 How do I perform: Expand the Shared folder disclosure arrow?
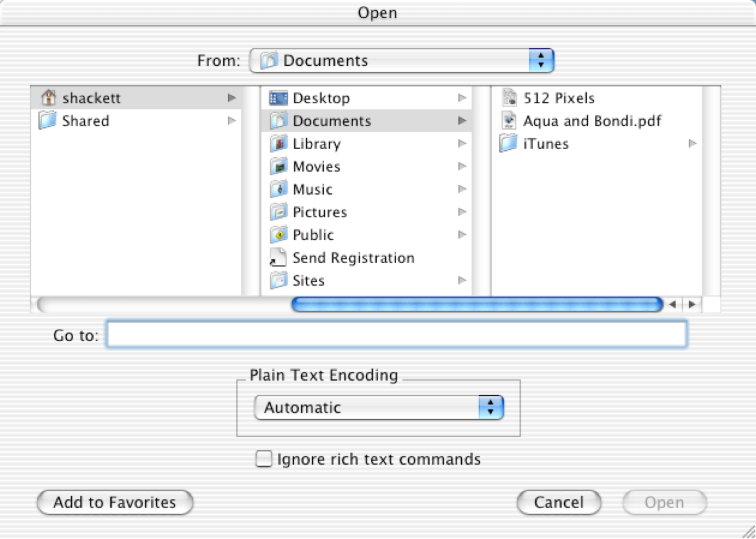231,121
